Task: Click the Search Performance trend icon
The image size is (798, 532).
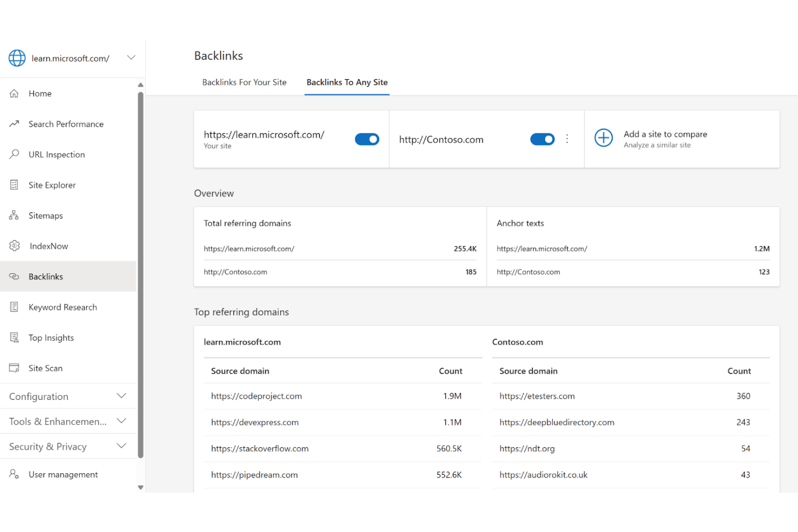Action: click(x=15, y=124)
